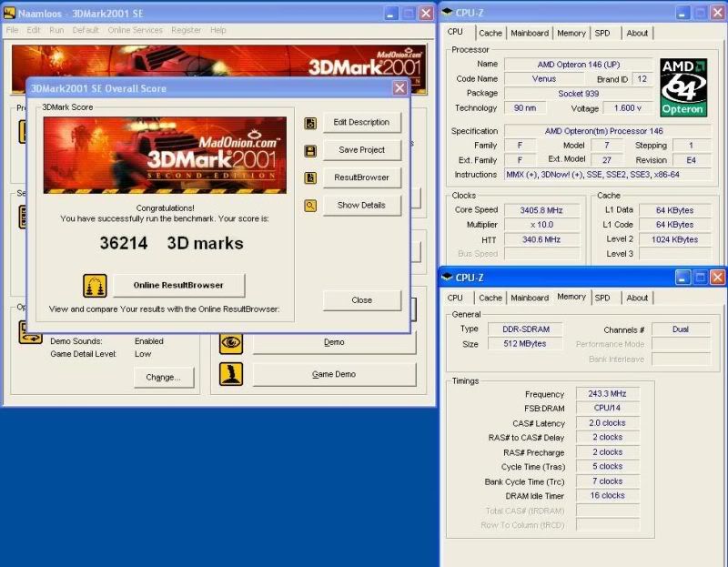This screenshot has height=567, width=728.
Task: Click the Level 2 cache 1024 KBytes field
Action: pyautogui.click(x=674, y=239)
